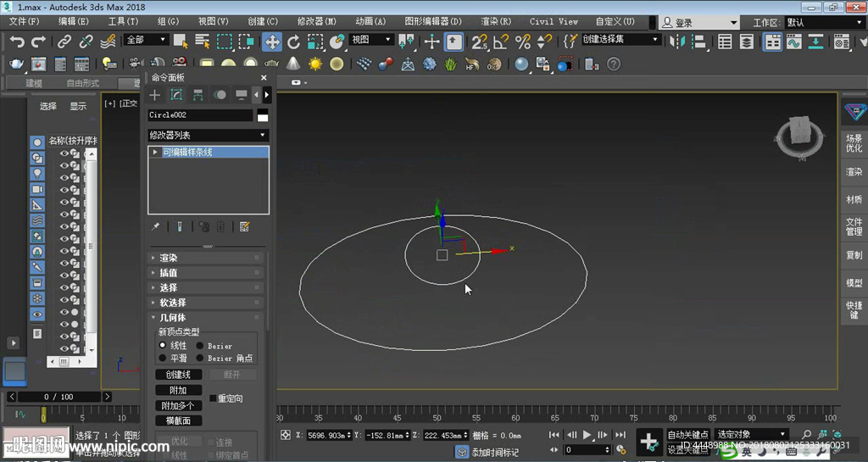Expand the 插值 rollout
Screen dimensions: 868x462
(x=205, y=273)
